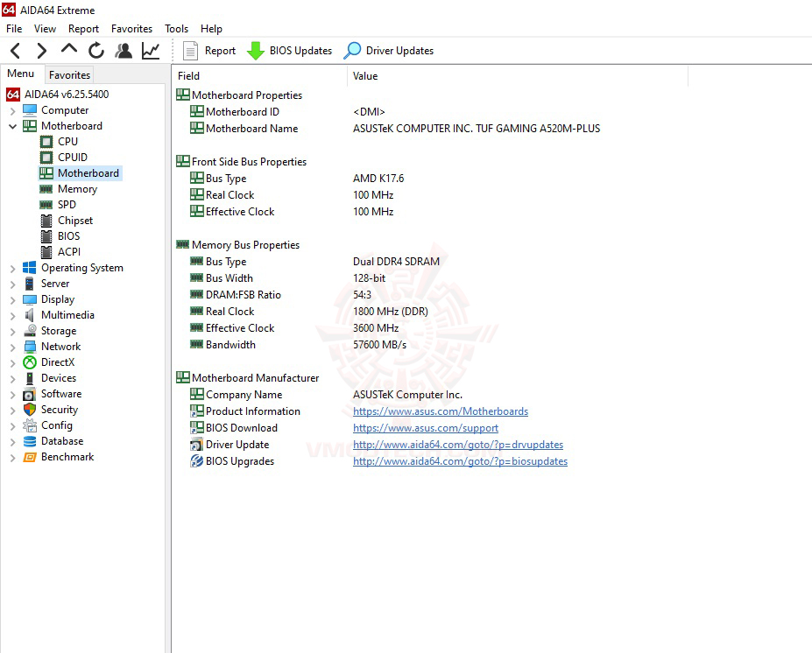Switch to the Menu tab in sidebar

coord(21,74)
